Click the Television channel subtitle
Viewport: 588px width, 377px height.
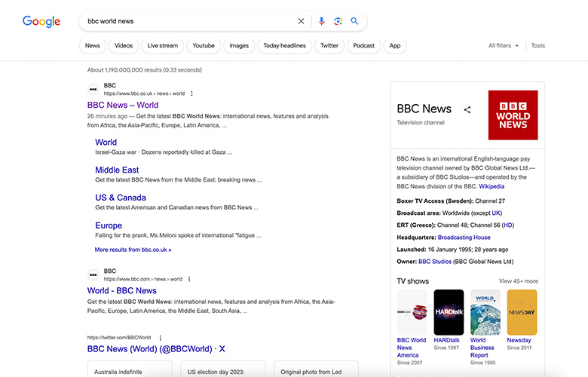point(421,123)
